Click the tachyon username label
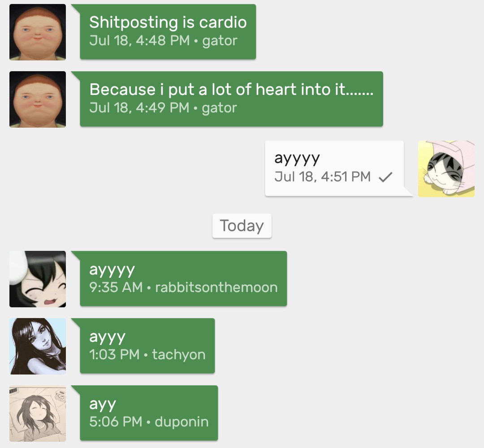Screen dimensions: 484x448 (x=179, y=355)
